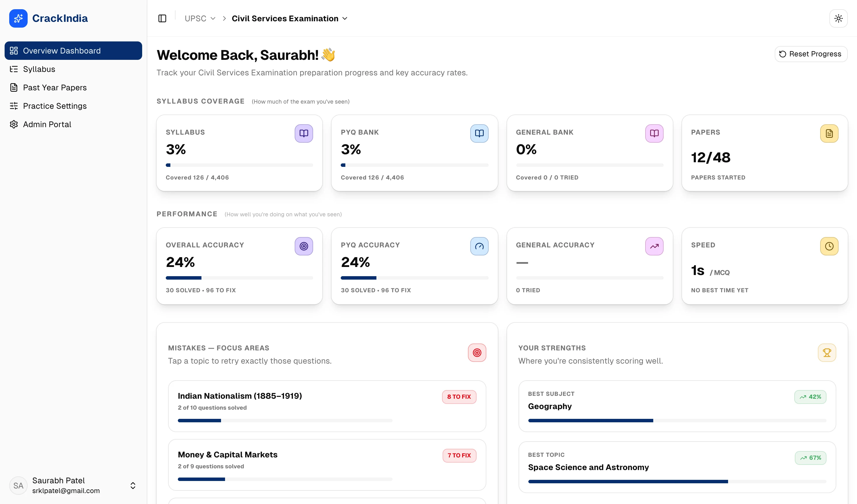Image resolution: width=857 pixels, height=504 pixels.
Task: Click the PYQ Accuracy progress bar
Action: [x=415, y=278]
